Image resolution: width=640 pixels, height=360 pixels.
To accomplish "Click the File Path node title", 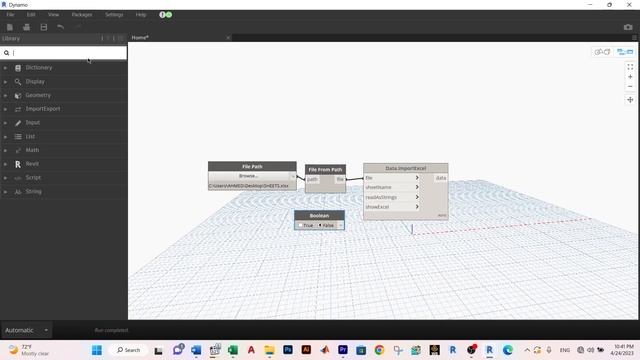I will coord(252,167).
